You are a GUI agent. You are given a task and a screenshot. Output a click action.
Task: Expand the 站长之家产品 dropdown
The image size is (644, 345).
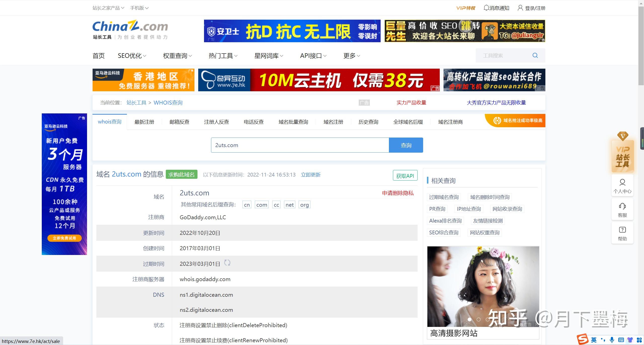pyautogui.click(x=108, y=8)
